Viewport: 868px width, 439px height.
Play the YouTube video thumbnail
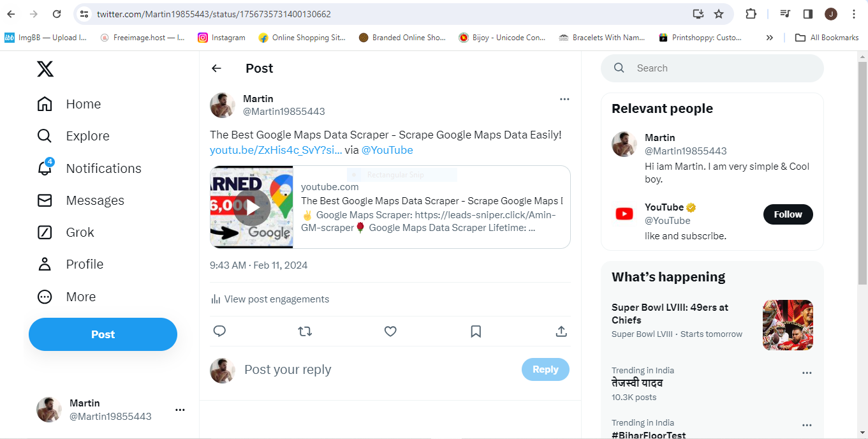[252, 207]
